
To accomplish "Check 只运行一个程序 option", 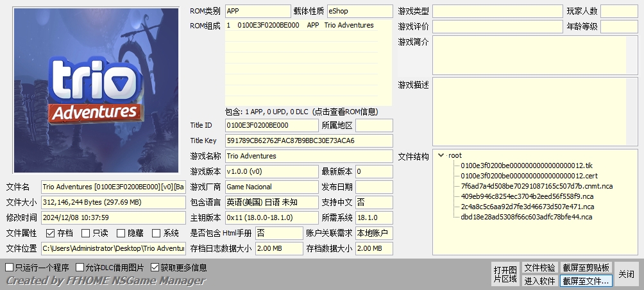I will coord(10,268).
